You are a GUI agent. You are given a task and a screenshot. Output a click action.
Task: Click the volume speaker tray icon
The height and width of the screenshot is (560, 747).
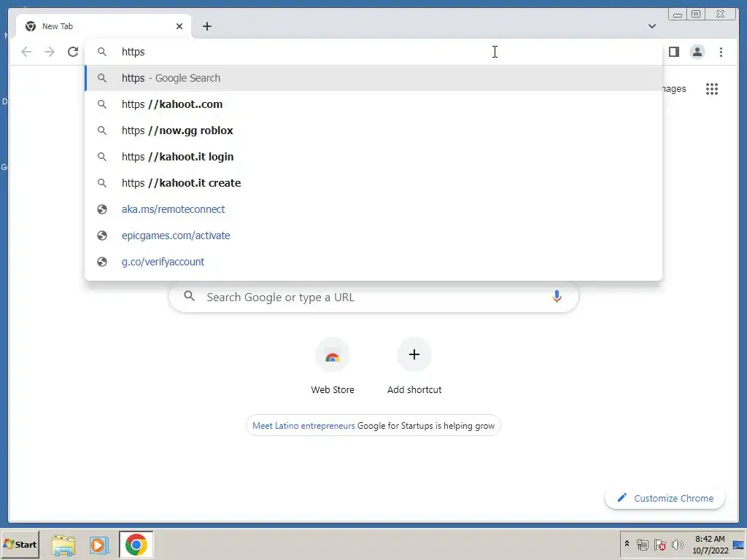point(677,544)
